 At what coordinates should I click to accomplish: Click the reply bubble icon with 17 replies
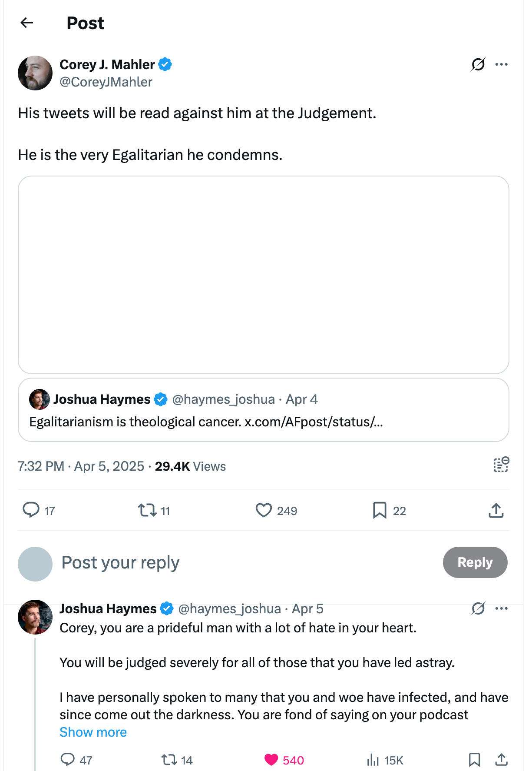pyautogui.click(x=31, y=510)
